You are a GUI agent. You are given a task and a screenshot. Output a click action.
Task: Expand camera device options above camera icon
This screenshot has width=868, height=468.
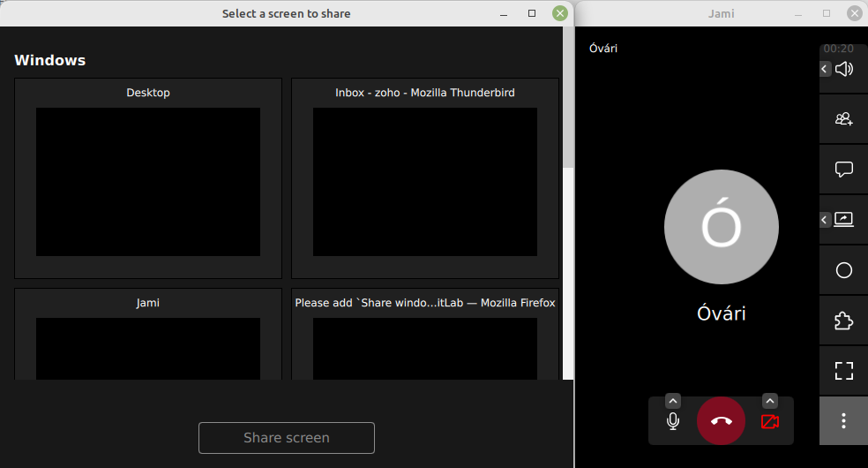pos(770,401)
